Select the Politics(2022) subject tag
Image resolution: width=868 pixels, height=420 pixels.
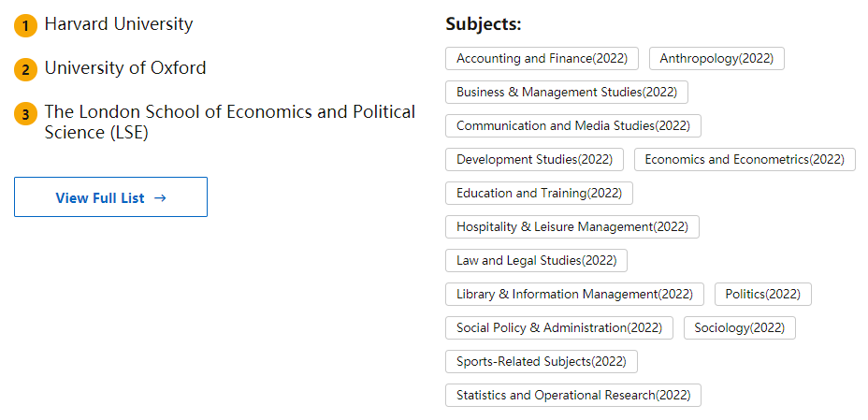click(763, 294)
